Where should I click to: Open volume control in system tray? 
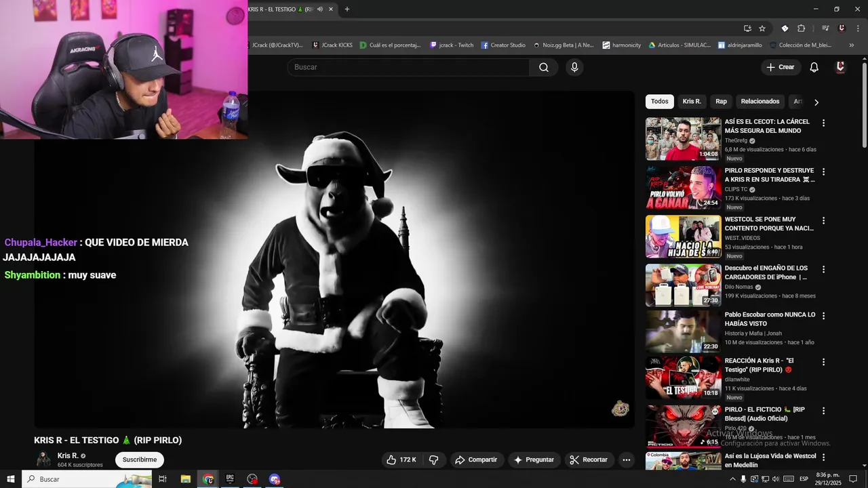[776, 479]
